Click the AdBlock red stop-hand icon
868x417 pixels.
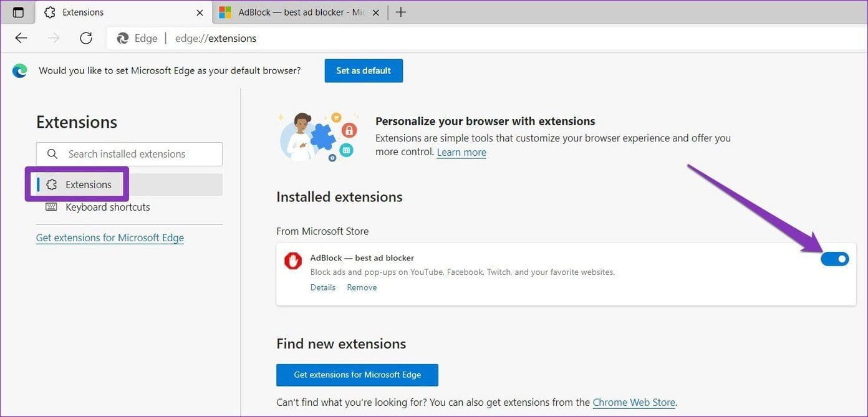pyautogui.click(x=293, y=261)
